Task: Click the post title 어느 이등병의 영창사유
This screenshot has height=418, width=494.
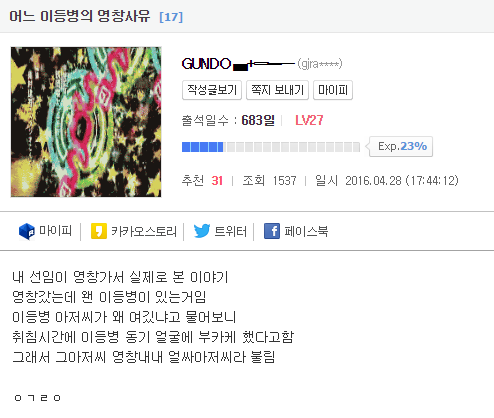Action: pyautogui.click(x=80, y=16)
